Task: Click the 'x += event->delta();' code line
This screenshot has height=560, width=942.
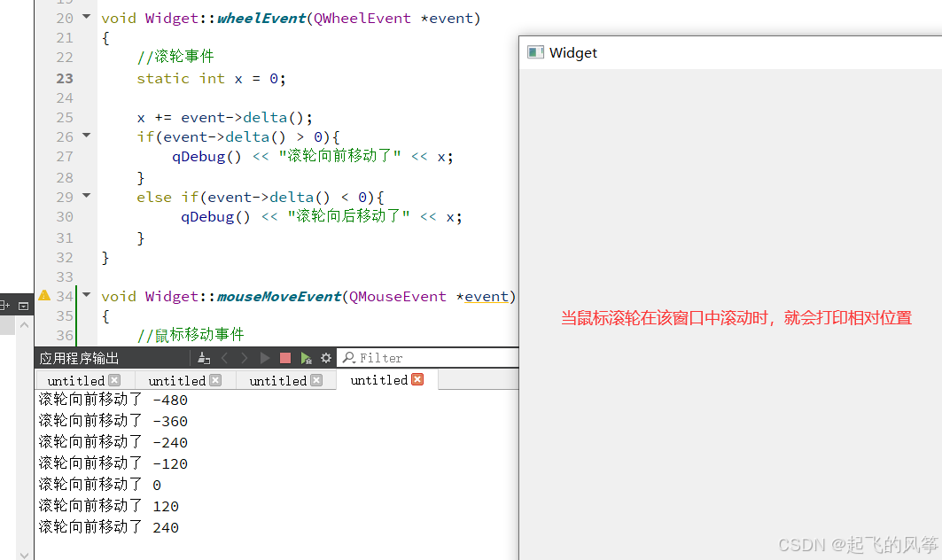Action: click(x=225, y=118)
